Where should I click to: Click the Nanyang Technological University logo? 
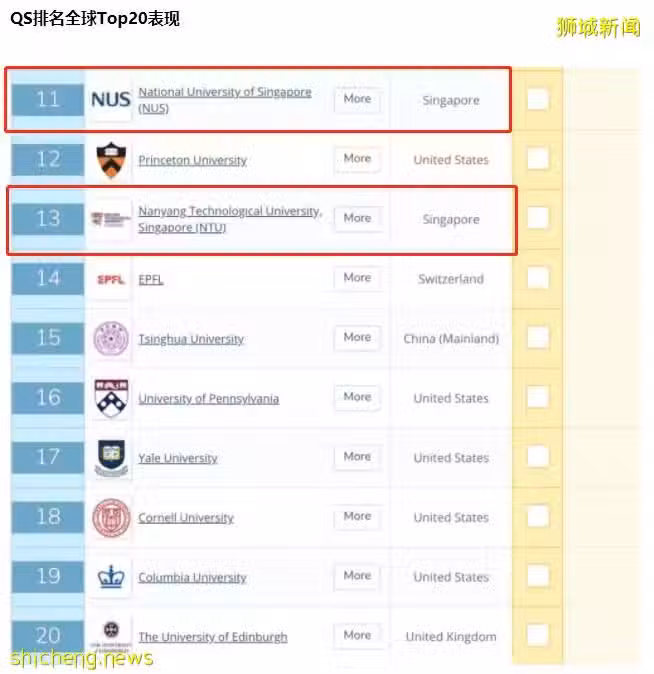(x=111, y=219)
